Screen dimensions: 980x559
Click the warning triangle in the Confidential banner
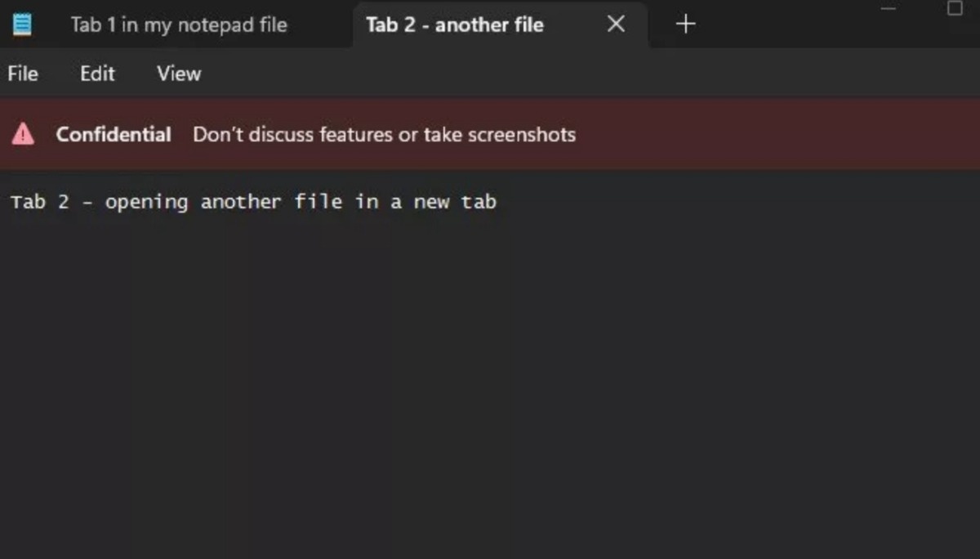click(24, 133)
